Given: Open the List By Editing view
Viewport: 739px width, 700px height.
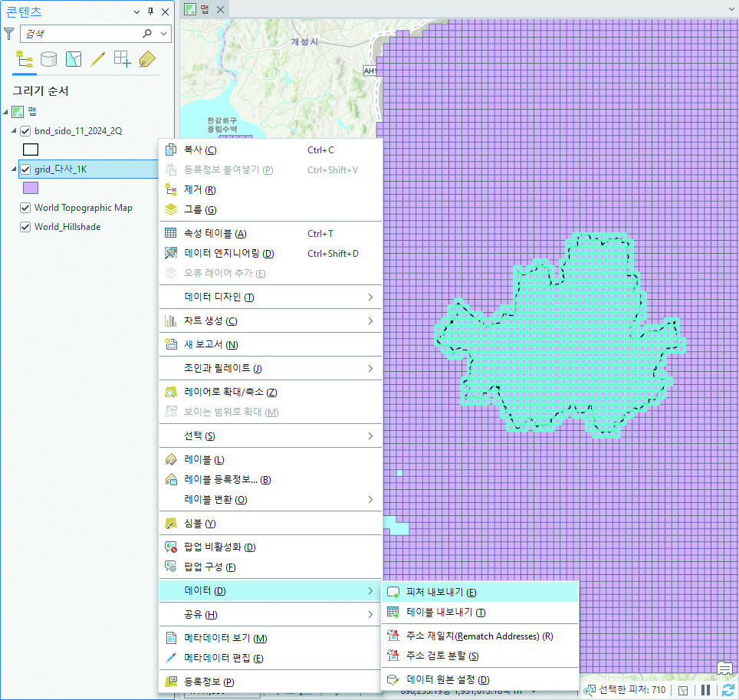Looking at the screenshot, I should click(x=97, y=59).
